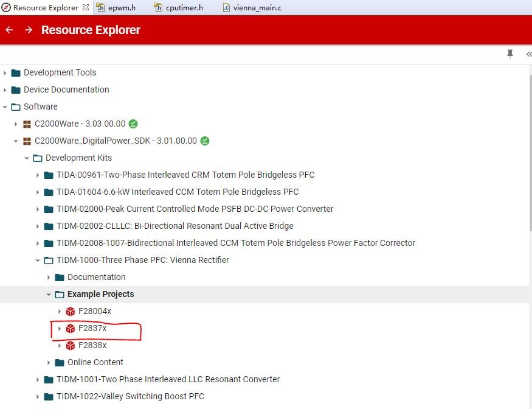Click the TIDM-1001 folder icon
Image resolution: width=532 pixels, height=409 pixels.
click(x=49, y=379)
